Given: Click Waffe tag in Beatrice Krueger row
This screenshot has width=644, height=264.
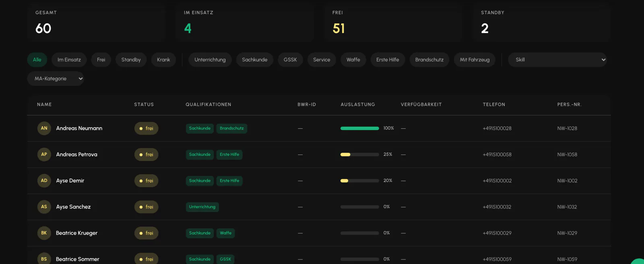Looking at the screenshot, I should [x=226, y=233].
